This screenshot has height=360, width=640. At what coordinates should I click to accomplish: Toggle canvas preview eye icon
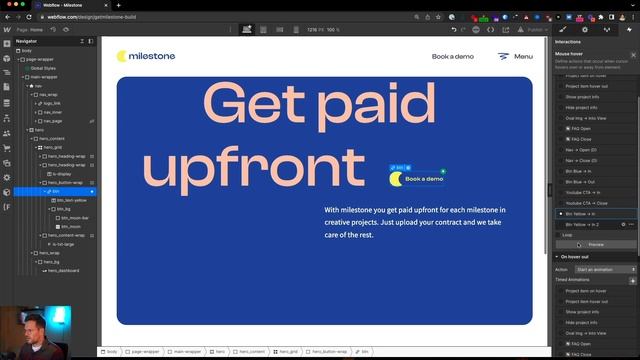tap(66, 29)
